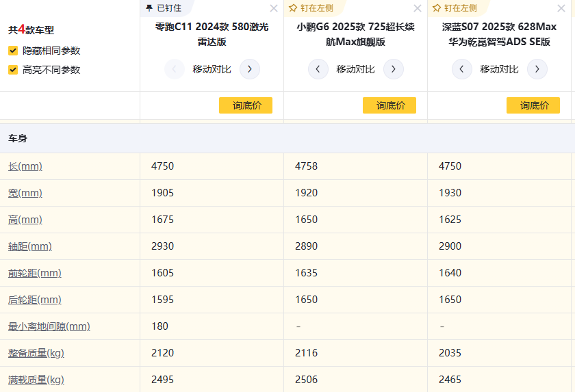Select the 1640 front track value
This screenshot has height=392, width=575.
click(x=450, y=273)
